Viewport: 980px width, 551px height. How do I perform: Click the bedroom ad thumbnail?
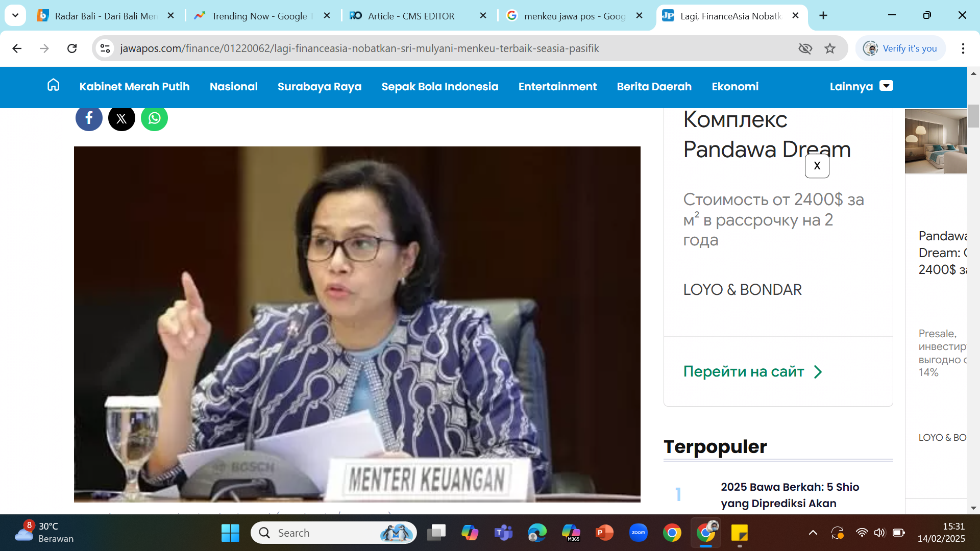pyautogui.click(x=936, y=141)
